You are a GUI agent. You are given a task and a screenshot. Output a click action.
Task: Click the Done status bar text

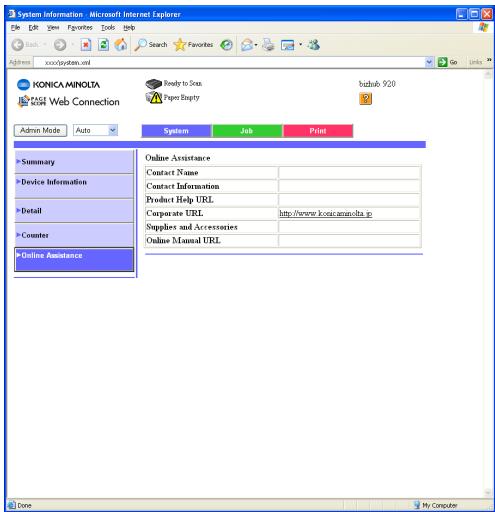(24, 505)
